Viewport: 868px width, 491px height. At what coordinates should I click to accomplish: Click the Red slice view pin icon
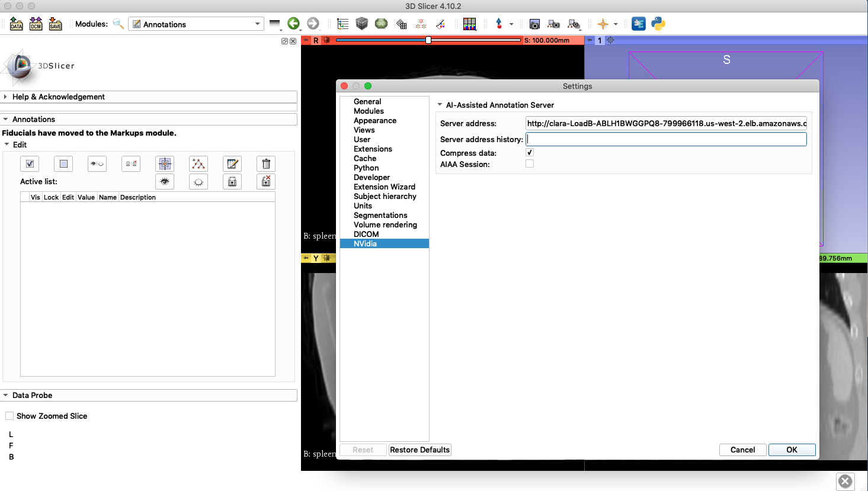(x=306, y=40)
